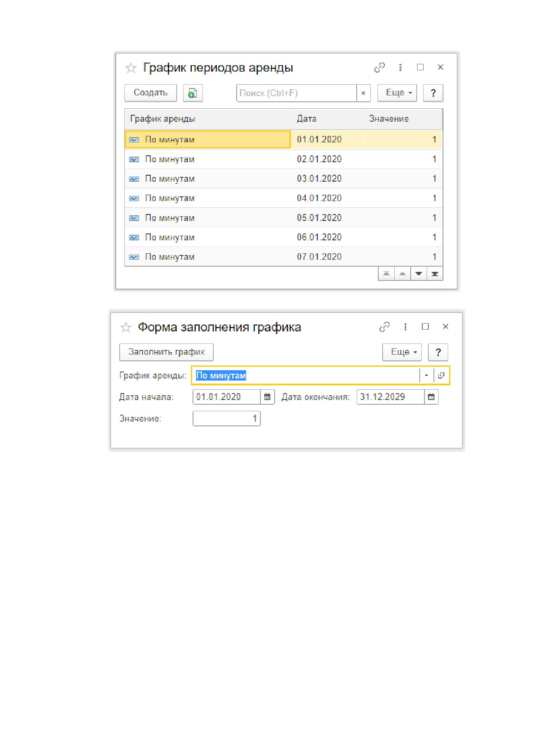The height and width of the screenshot is (756, 535).
Task: Select row icon for date 01.01.2020
Action: pos(134,140)
